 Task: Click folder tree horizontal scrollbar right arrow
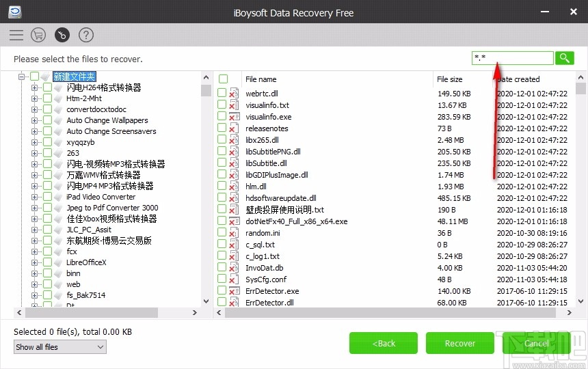coord(195,312)
